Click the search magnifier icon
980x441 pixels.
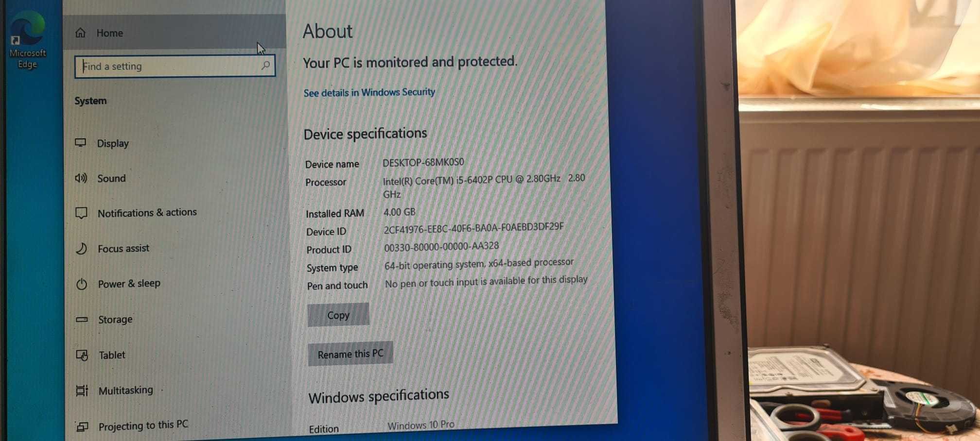click(x=265, y=65)
